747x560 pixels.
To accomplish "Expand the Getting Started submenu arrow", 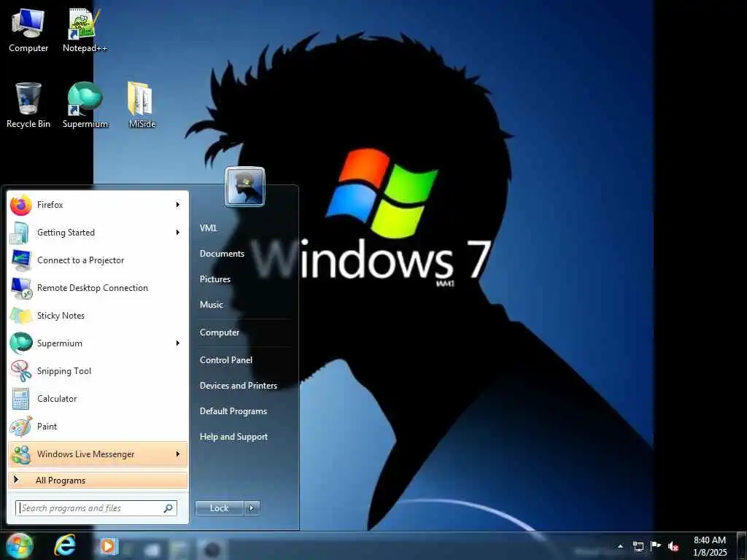I will [x=178, y=233].
